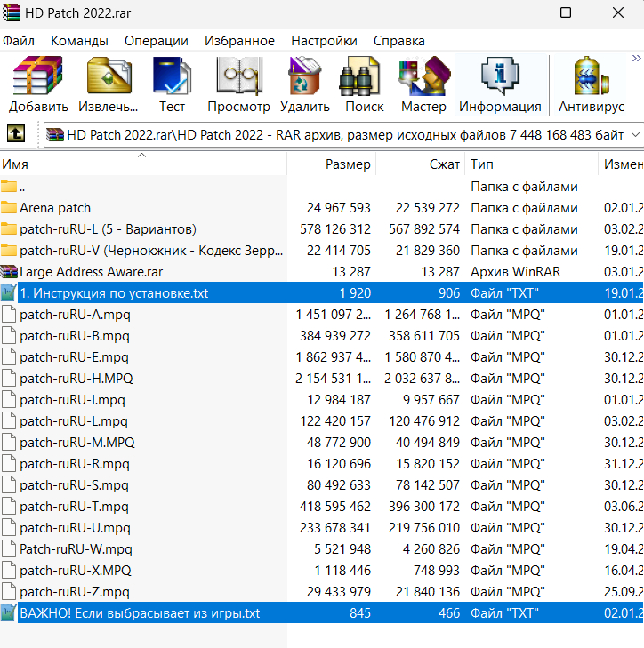This screenshot has width=644, height=648.
Task: Click the Добавить (Add) toolbar icon
Action: tap(38, 85)
